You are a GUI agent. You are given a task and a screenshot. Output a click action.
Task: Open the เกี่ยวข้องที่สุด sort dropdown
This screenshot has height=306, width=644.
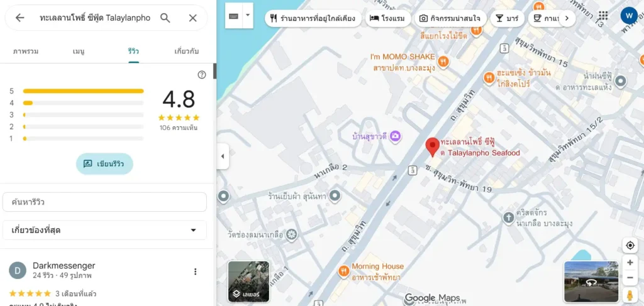click(104, 230)
